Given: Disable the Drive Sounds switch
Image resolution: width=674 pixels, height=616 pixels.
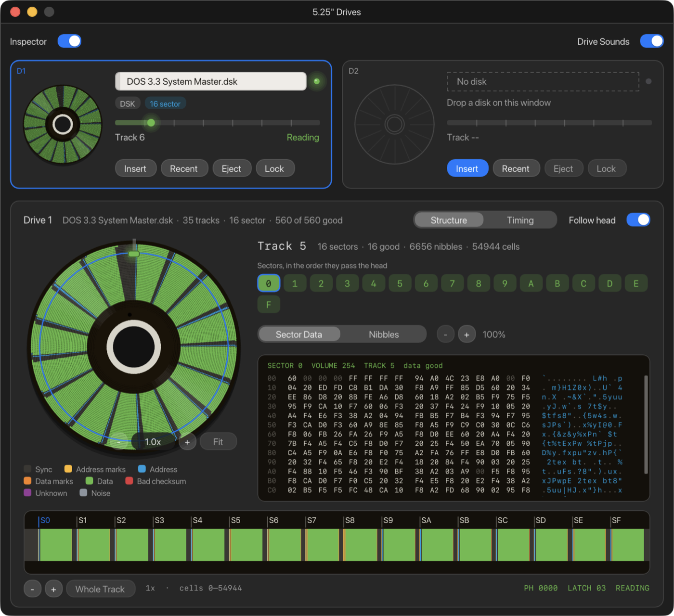Looking at the screenshot, I should pyautogui.click(x=652, y=41).
